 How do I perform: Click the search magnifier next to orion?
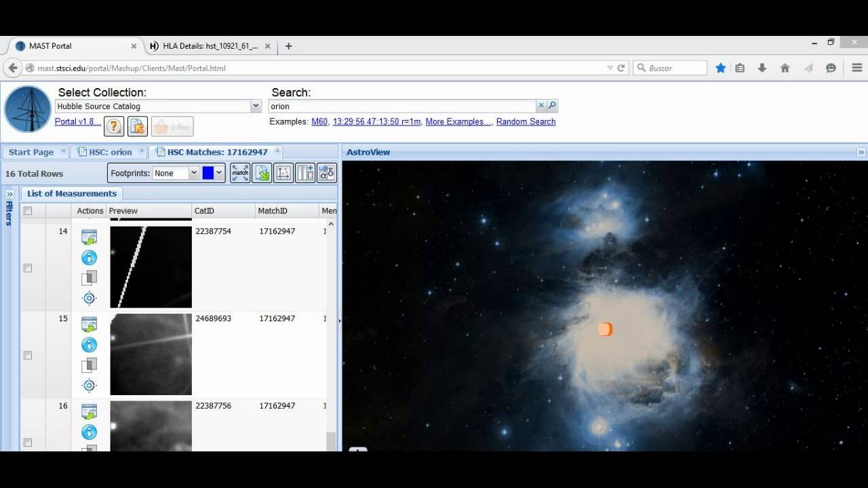pos(552,106)
